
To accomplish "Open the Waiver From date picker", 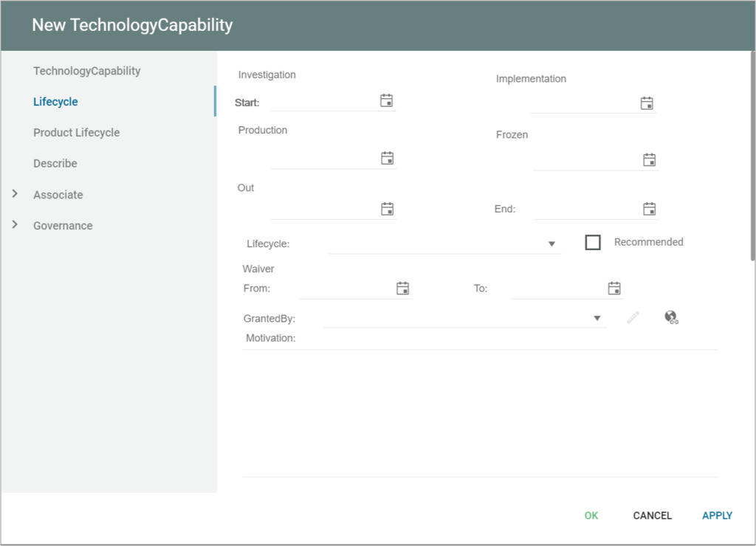I will coord(403,288).
